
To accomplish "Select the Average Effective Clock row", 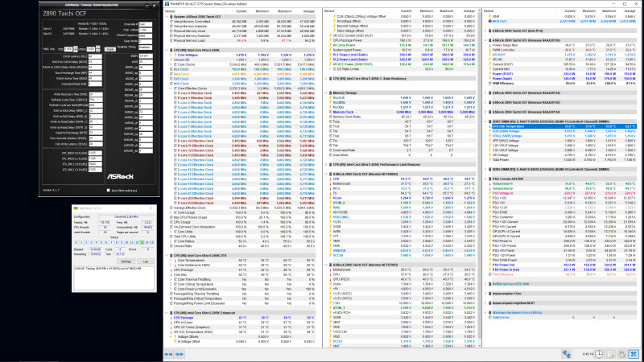I will point(242,208).
